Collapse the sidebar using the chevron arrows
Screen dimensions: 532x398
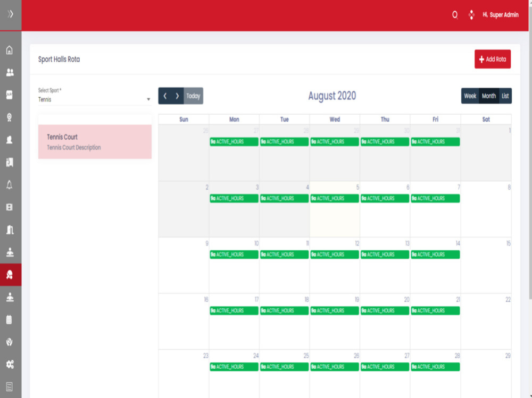[9, 15]
